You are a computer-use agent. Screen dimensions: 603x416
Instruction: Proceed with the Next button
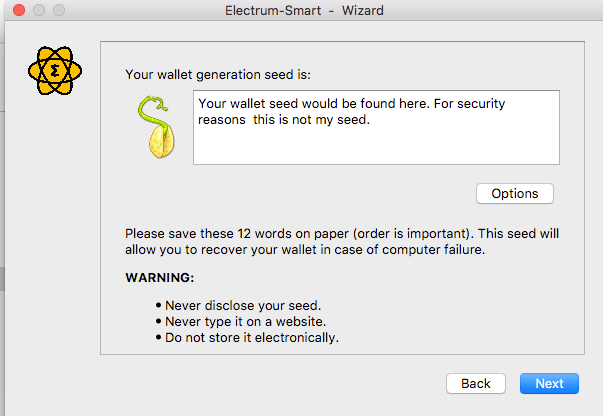tap(549, 383)
